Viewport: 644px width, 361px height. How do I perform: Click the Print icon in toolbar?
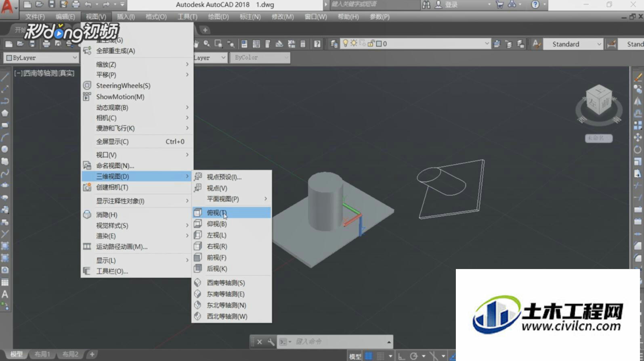[x=46, y=44]
